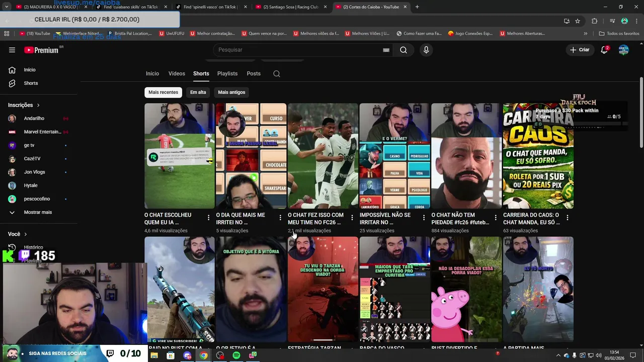Open YouTube notifications bell
The height and width of the screenshot is (362, 644).
coord(604,50)
